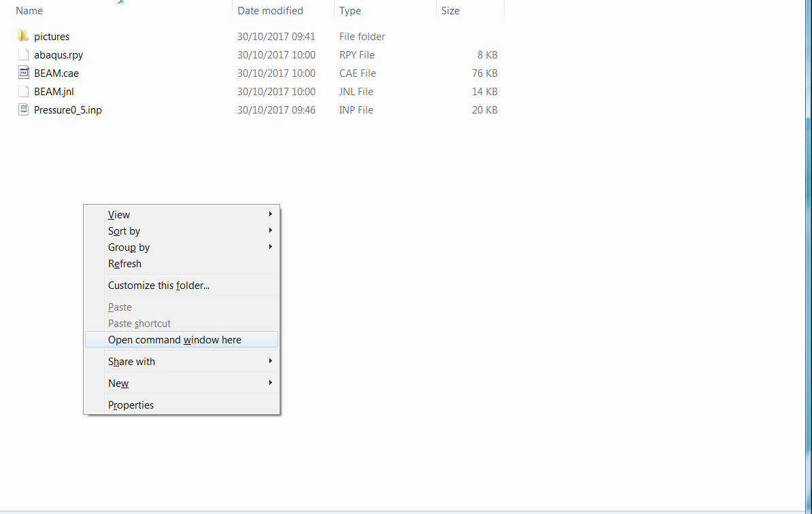The width and height of the screenshot is (812, 514).
Task: Sort files by Size column
Action: point(450,10)
